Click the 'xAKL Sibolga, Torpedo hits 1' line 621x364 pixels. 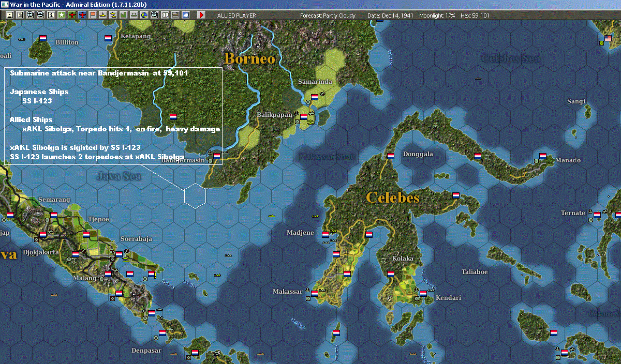122,129
